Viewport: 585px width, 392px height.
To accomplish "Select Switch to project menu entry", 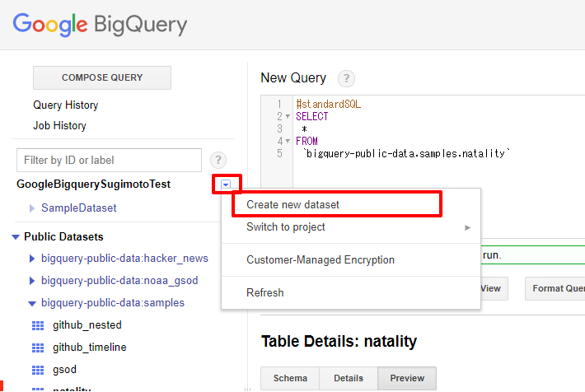I will [x=351, y=227].
